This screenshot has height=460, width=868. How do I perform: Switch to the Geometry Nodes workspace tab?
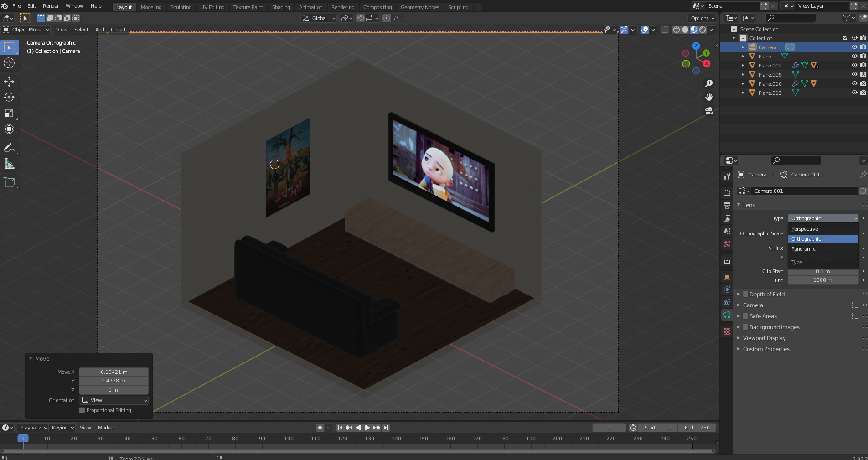coord(420,7)
